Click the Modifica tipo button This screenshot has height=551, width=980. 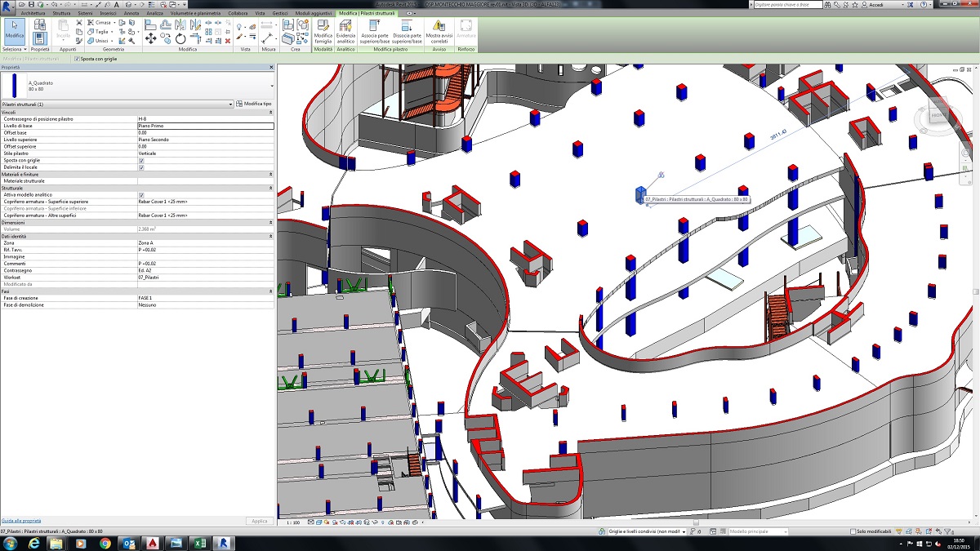coord(254,104)
